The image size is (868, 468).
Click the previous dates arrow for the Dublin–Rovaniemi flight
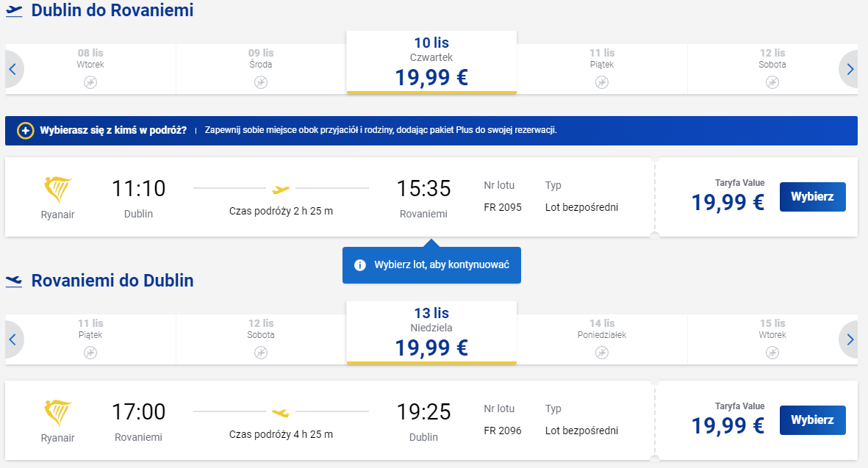13,69
